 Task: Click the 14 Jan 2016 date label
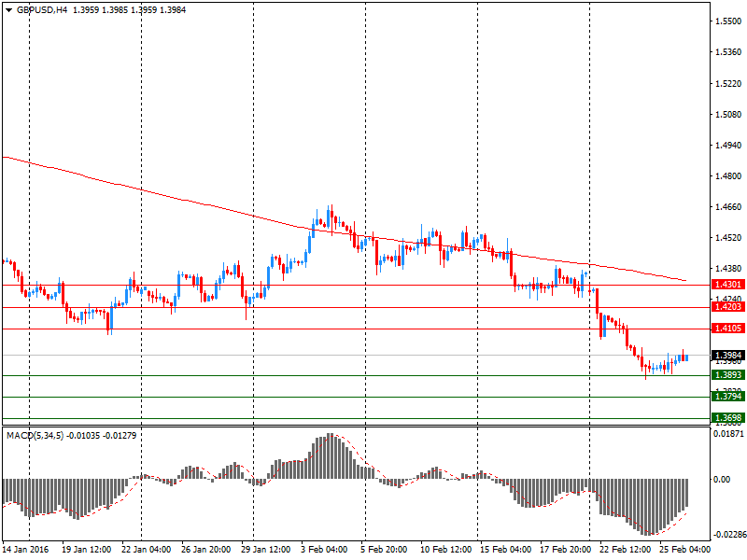click(x=26, y=550)
